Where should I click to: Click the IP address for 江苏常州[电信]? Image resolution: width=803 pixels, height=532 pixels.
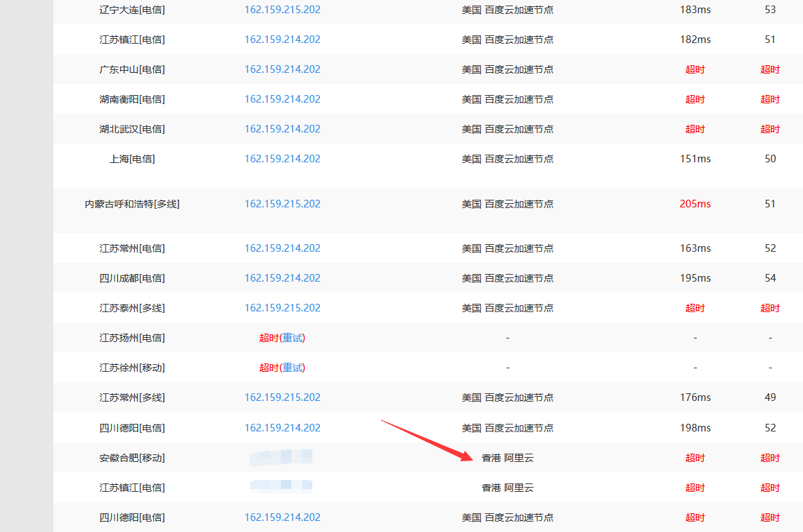coord(282,248)
